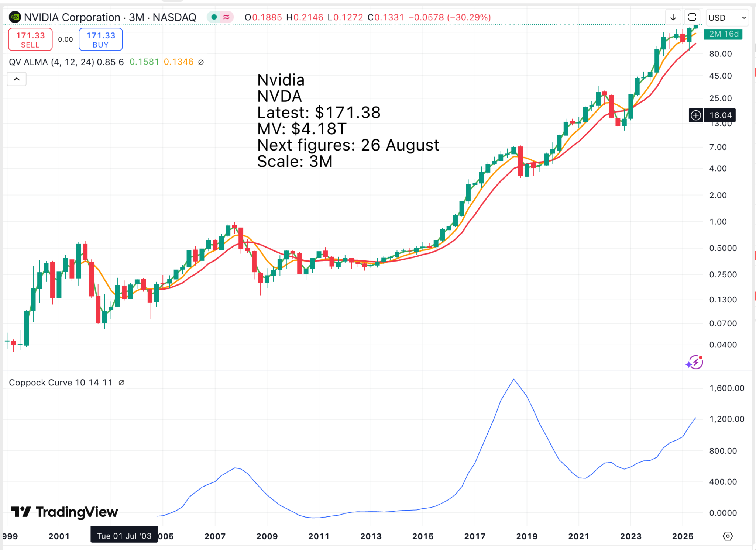Click the plus icon beside 16.04
The height and width of the screenshot is (550, 756).
pos(696,115)
